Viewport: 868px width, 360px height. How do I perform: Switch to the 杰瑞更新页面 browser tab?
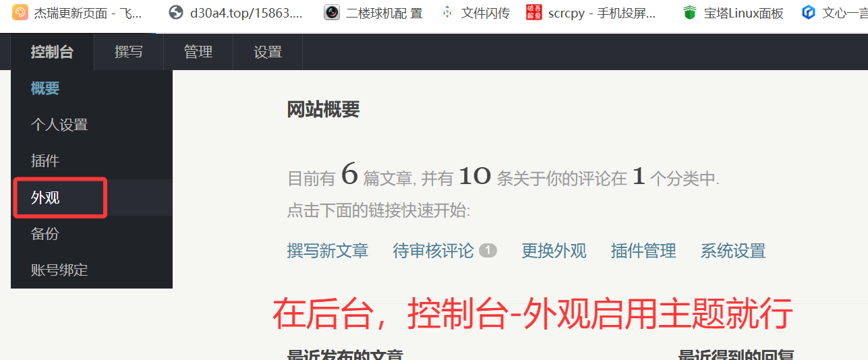[x=78, y=13]
